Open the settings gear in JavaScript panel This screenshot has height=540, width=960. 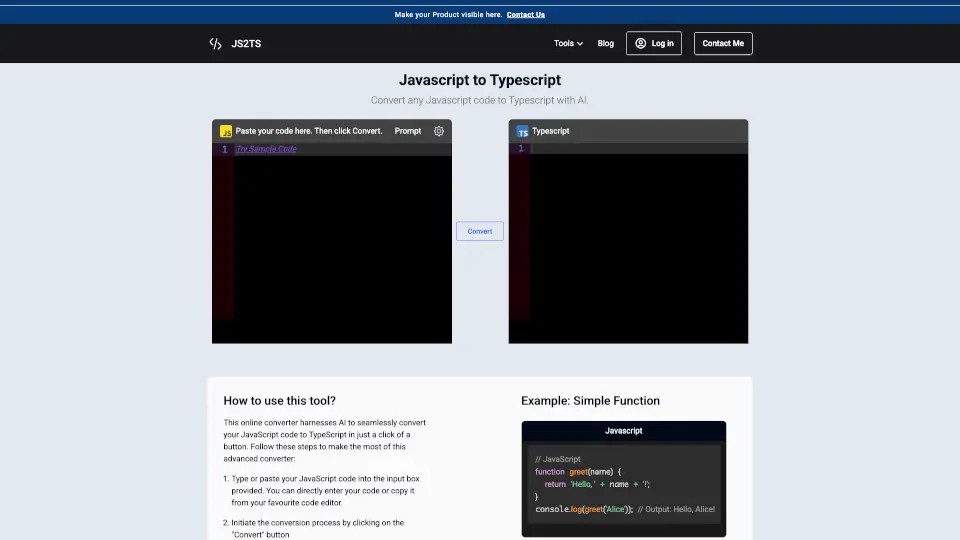pyautogui.click(x=439, y=131)
